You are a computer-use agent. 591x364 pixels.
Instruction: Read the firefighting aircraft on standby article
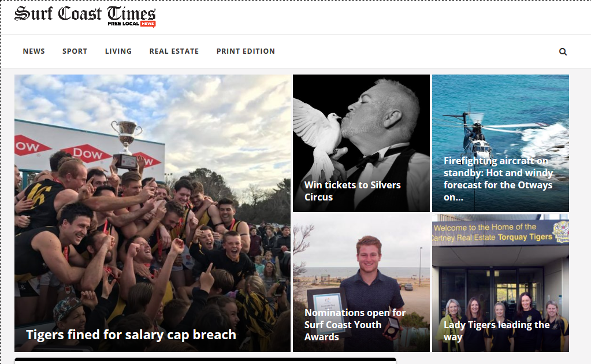498,179
